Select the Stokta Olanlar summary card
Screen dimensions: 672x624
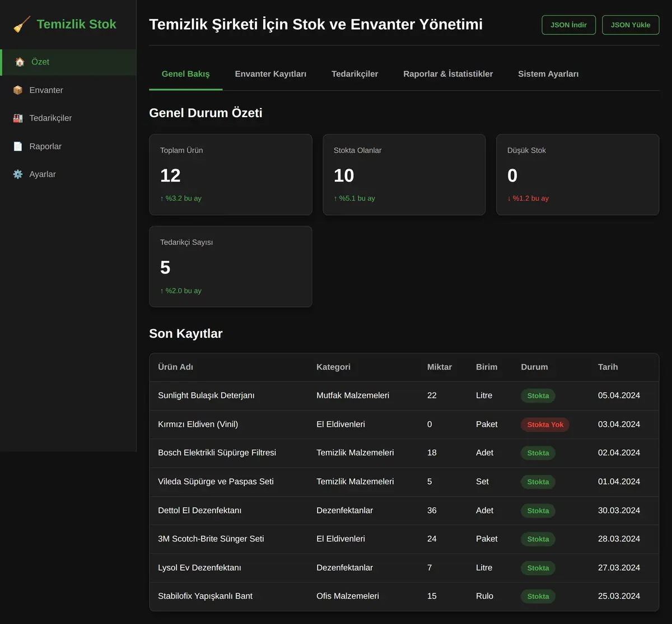point(404,174)
